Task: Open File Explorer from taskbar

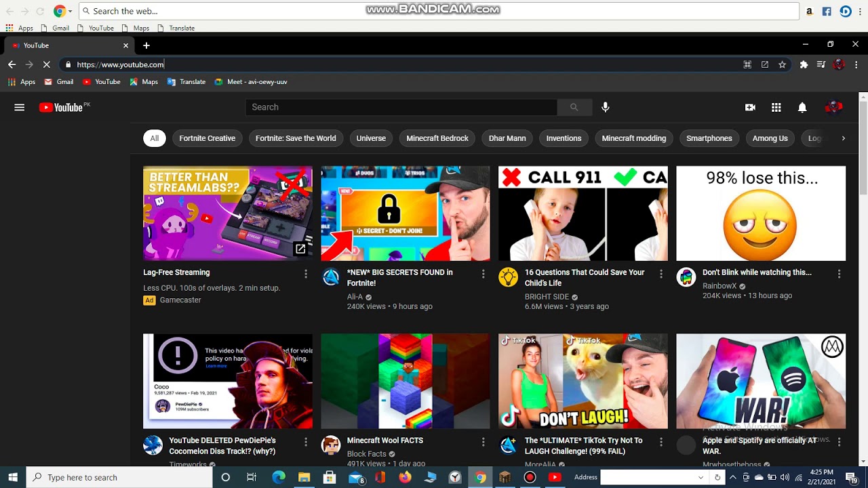Action: pos(304,477)
